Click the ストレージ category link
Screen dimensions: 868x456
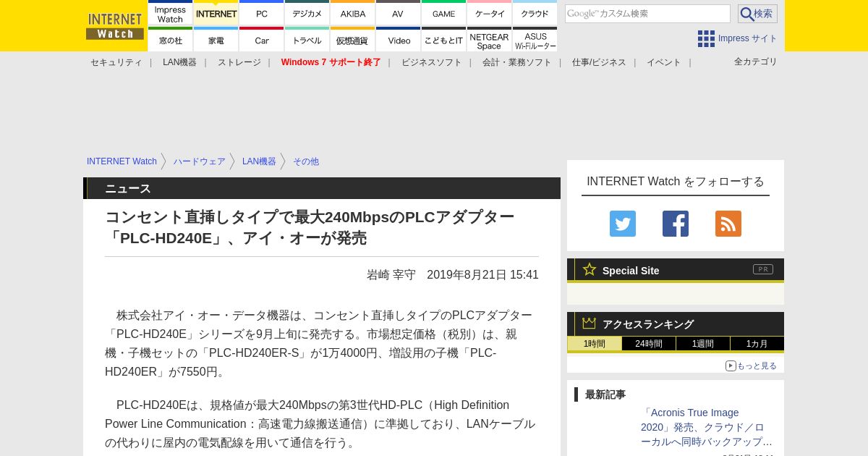click(x=239, y=62)
